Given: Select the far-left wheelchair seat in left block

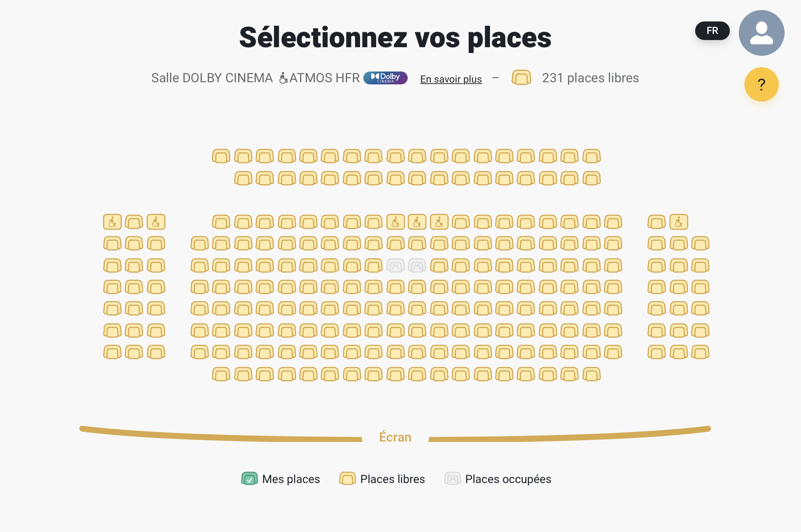Looking at the screenshot, I should tap(112, 222).
